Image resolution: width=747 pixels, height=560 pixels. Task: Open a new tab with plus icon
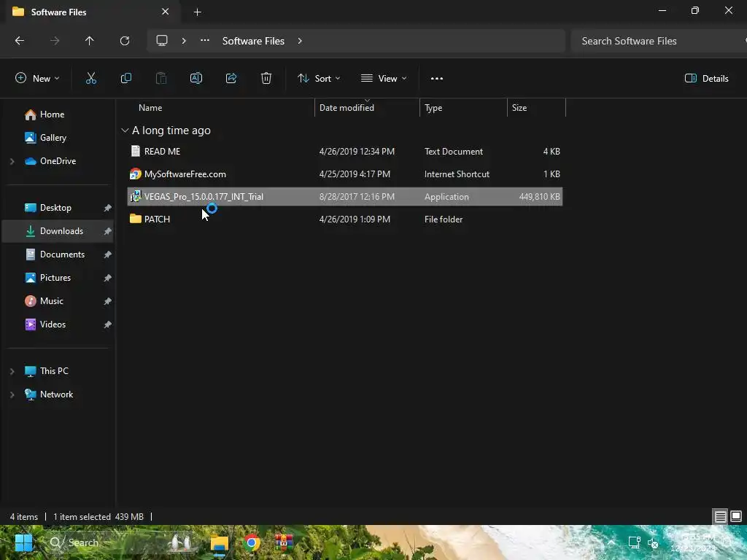197,12
